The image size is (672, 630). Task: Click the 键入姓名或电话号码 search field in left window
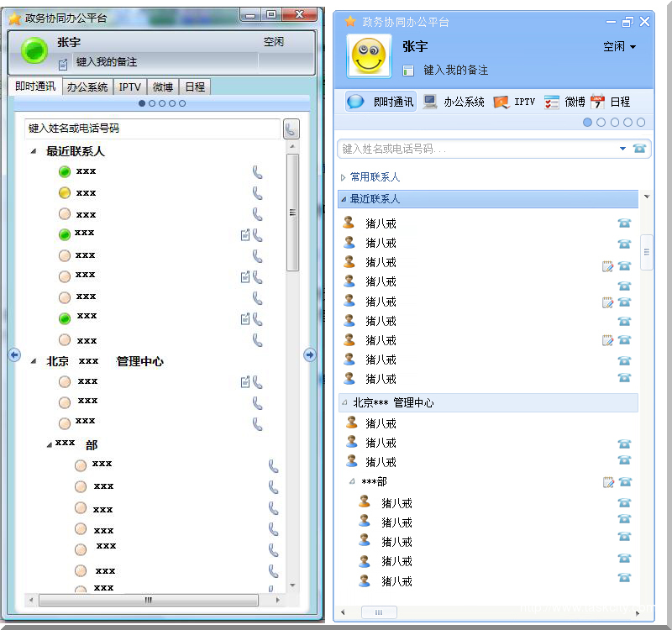click(x=151, y=129)
